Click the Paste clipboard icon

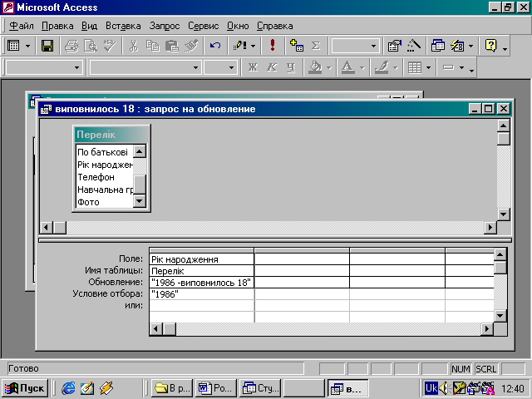(x=172, y=46)
